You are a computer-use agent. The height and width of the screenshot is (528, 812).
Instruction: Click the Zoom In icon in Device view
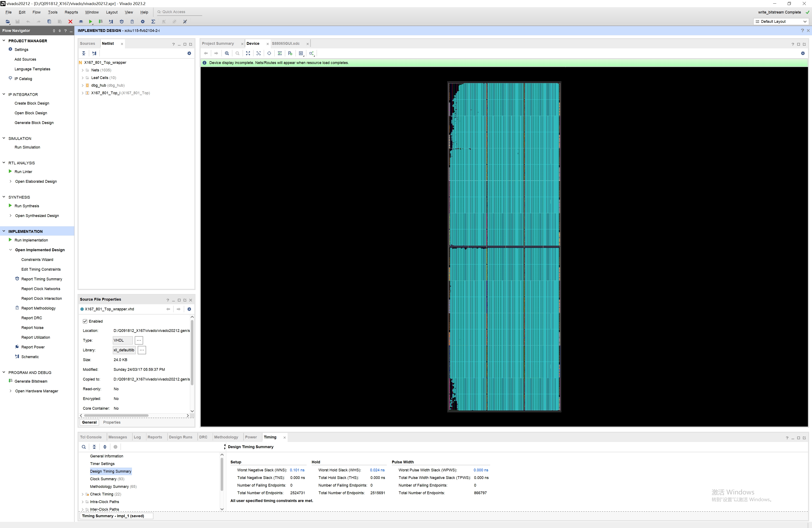point(227,53)
